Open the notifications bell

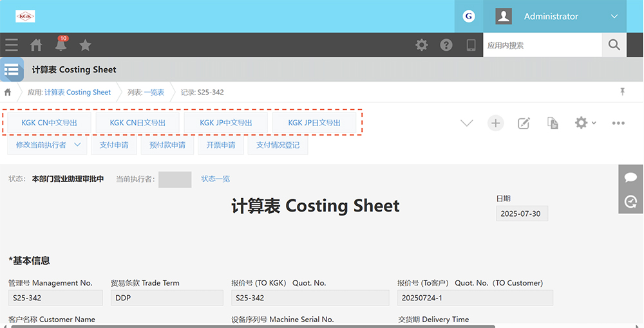pos(61,45)
